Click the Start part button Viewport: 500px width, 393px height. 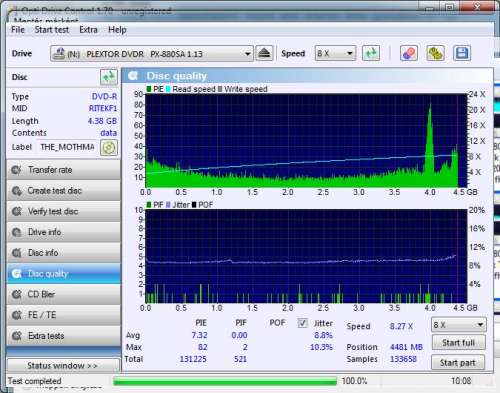pyautogui.click(x=458, y=363)
